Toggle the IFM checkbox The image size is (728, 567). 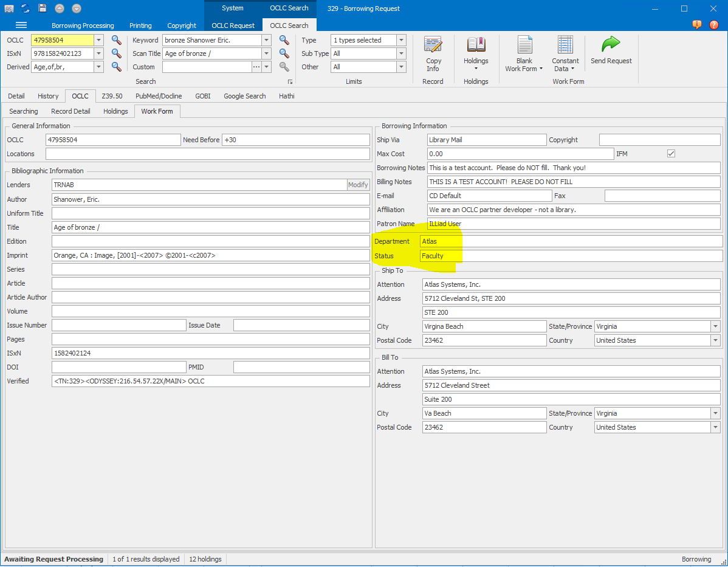click(x=671, y=153)
